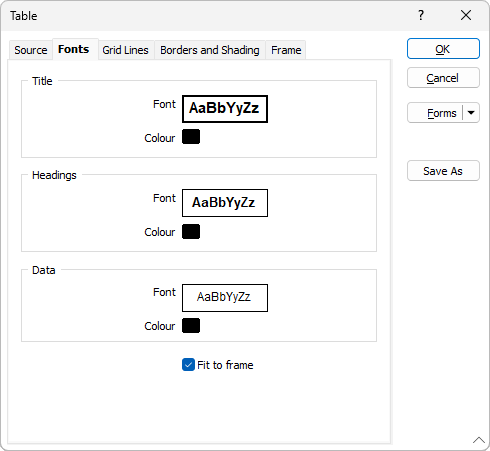Screen dimensions: 490x451
Task: Open the help question mark icon
Action: point(421,15)
